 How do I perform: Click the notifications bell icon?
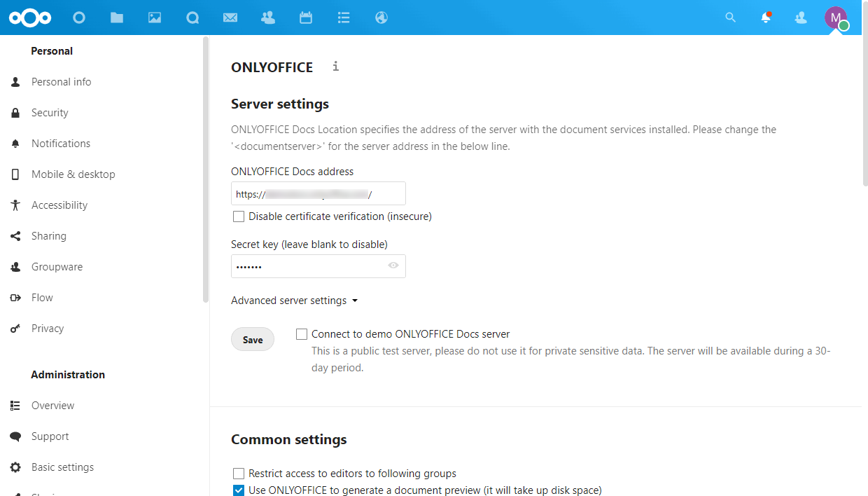pyautogui.click(x=766, y=18)
